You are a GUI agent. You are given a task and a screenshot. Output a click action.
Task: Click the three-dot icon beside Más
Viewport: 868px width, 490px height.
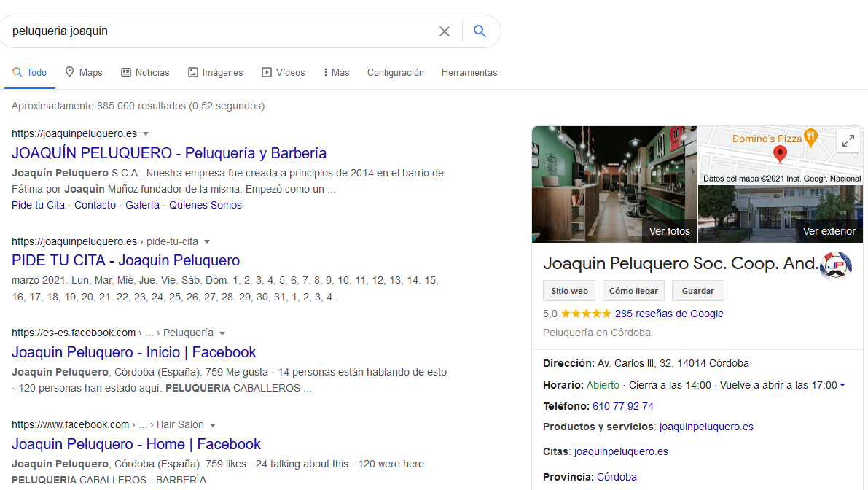(326, 72)
